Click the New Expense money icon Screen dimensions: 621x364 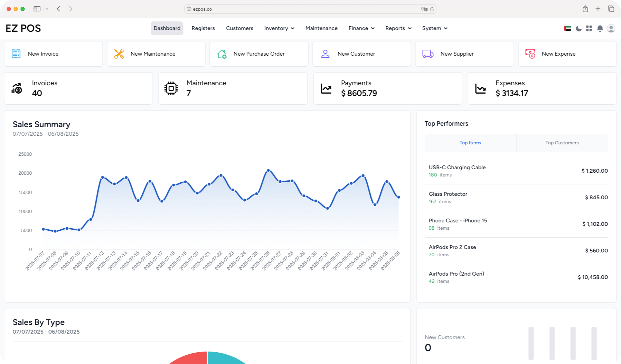530,54
